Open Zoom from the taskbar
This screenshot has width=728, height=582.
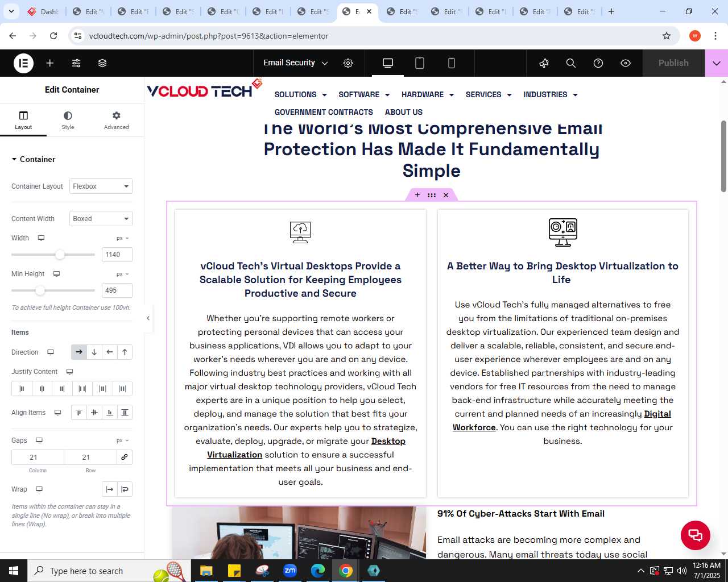pyautogui.click(x=290, y=571)
